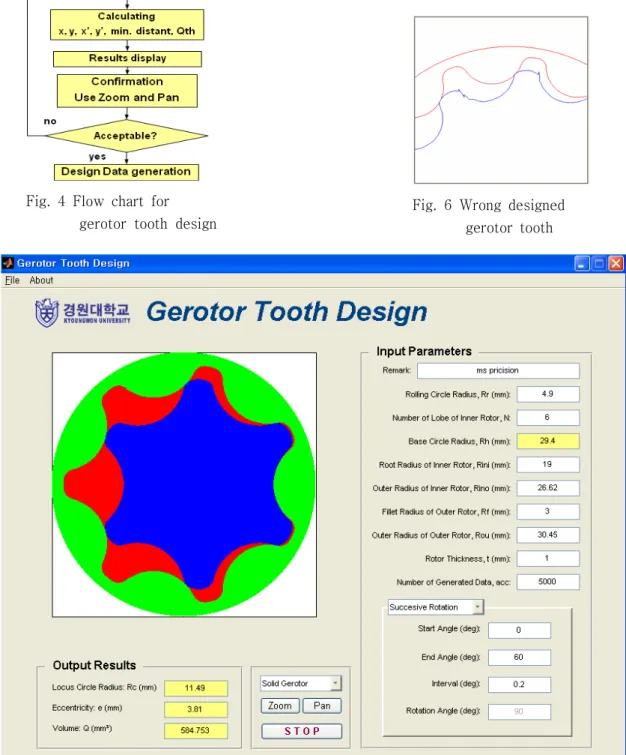Select the Eccentricity output value 3.81

pos(196,709)
